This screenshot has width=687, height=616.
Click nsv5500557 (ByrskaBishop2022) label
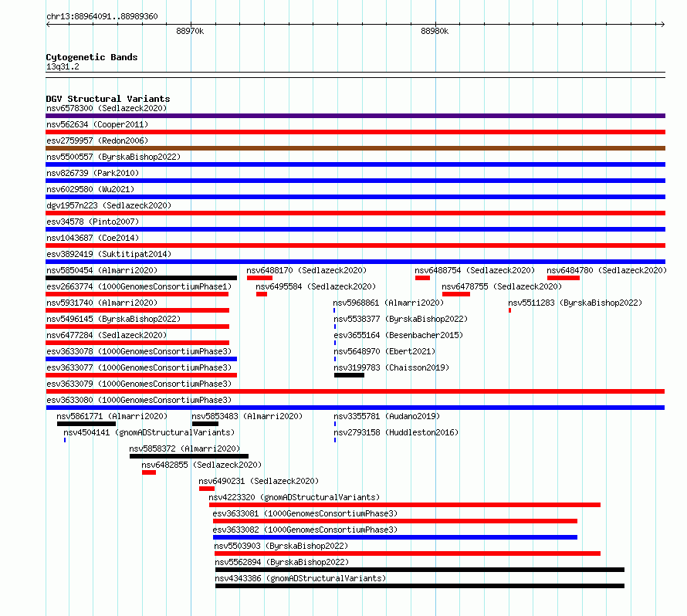[x=113, y=157]
